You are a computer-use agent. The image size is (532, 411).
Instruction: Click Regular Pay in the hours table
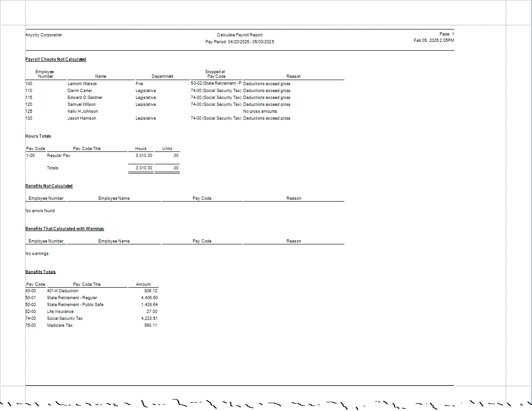click(58, 156)
